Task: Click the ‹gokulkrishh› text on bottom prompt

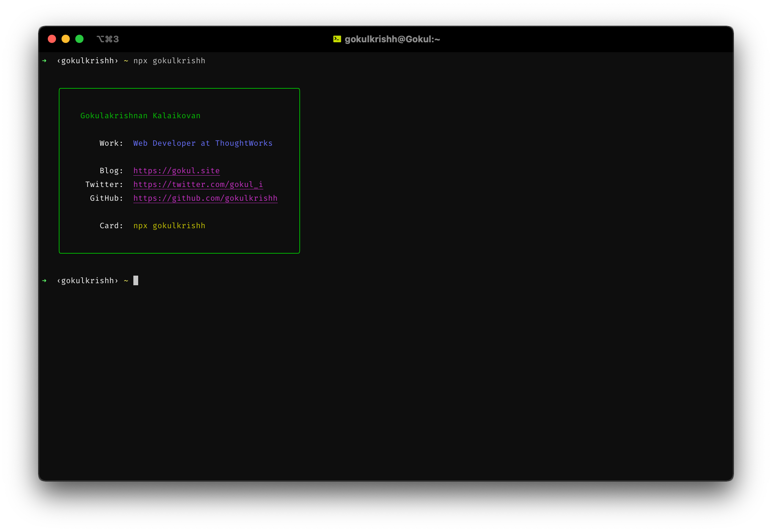Action: pos(88,281)
